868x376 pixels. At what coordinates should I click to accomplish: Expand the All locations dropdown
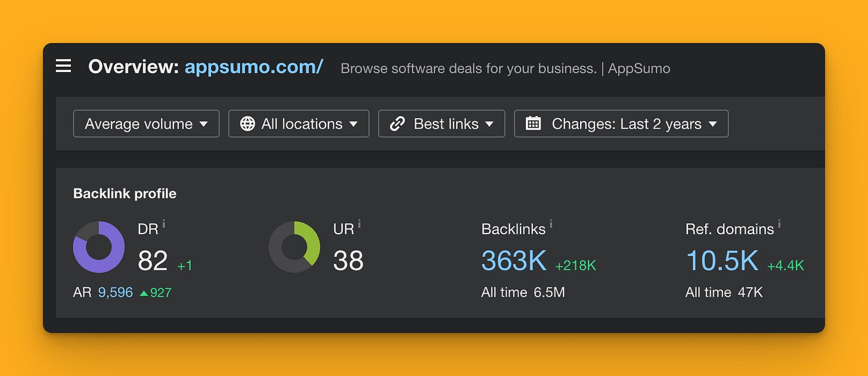pos(299,123)
